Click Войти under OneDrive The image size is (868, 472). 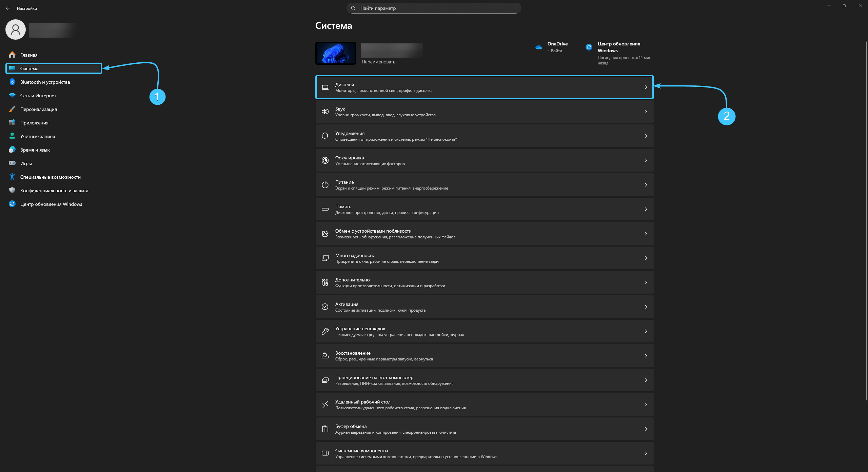(x=556, y=51)
